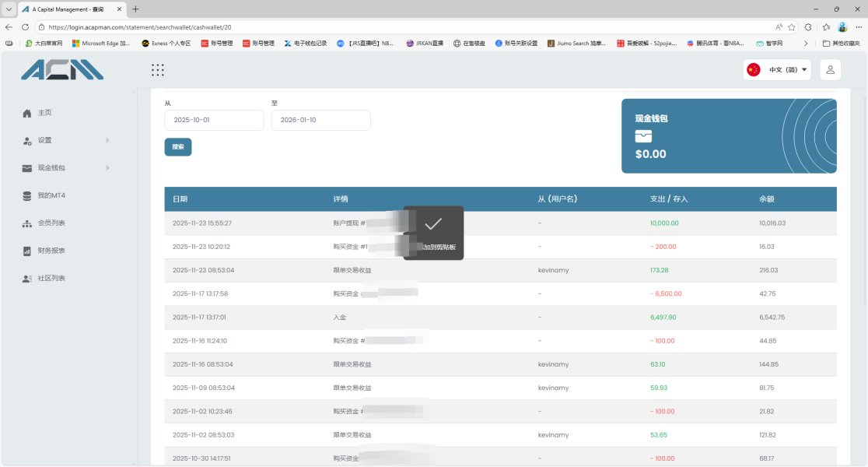Expand the 设置 submenu arrow
The height and width of the screenshot is (467, 868).
click(x=107, y=140)
